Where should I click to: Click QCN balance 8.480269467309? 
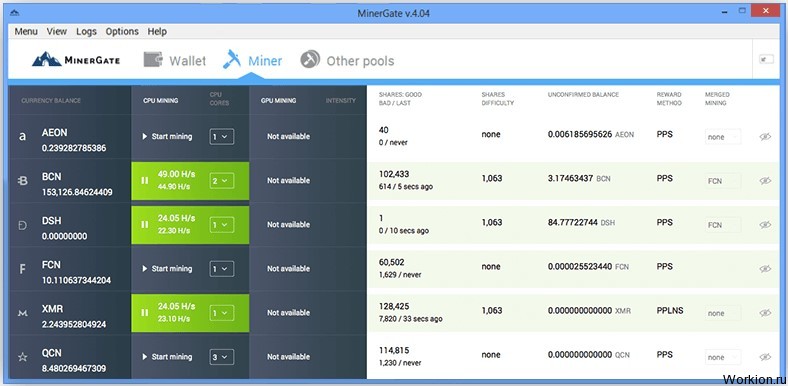click(74, 368)
